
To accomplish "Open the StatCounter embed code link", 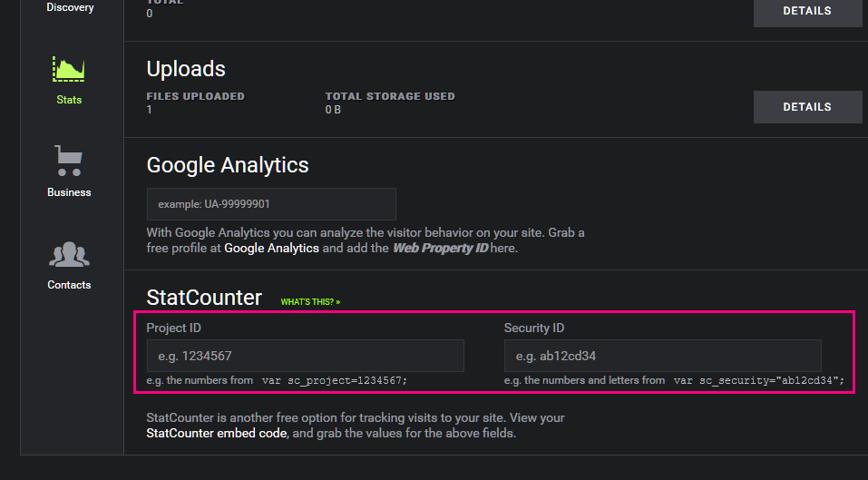I will (x=217, y=434).
